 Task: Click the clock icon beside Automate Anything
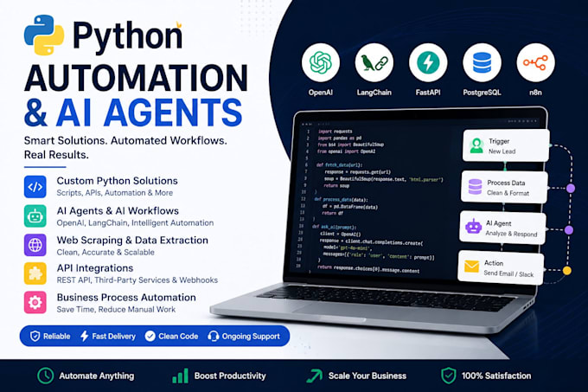[x=45, y=376]
